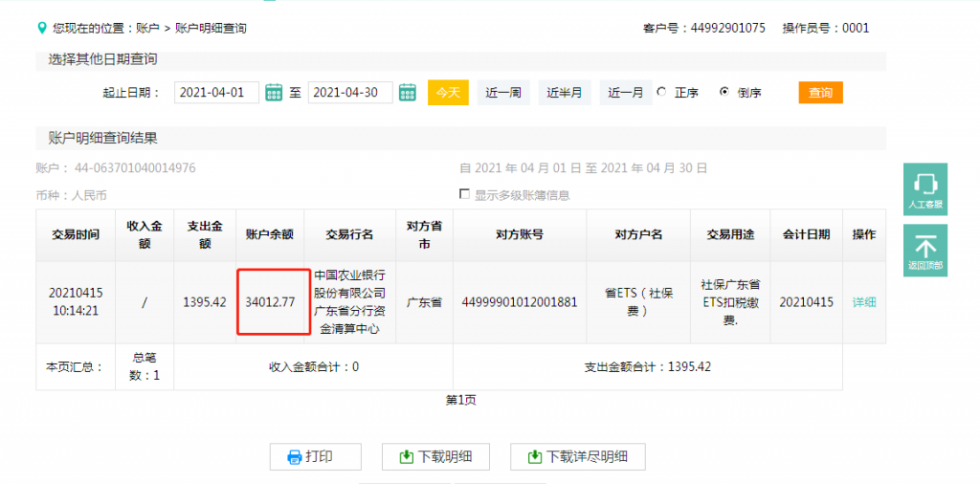Click printer icon in 打印 button
The width and height of the screenshot is (980, 484).
(295, 457)
